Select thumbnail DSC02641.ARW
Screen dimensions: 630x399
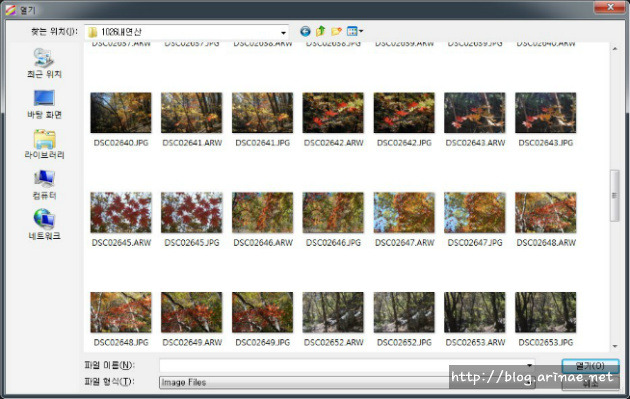pyautogui.click(x=192, y=113)
